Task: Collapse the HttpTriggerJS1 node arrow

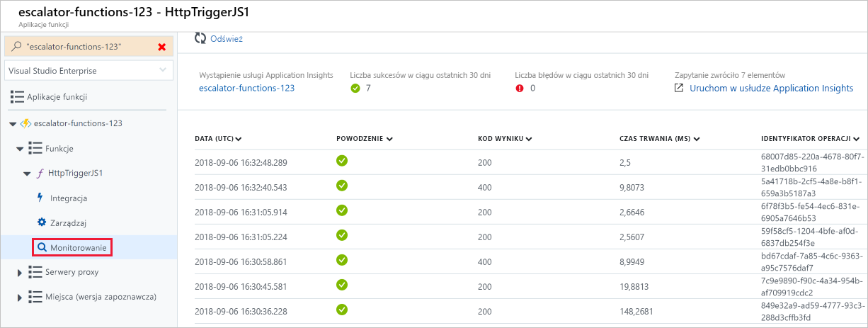Action: pyautogui.click(x=27, y=174)
